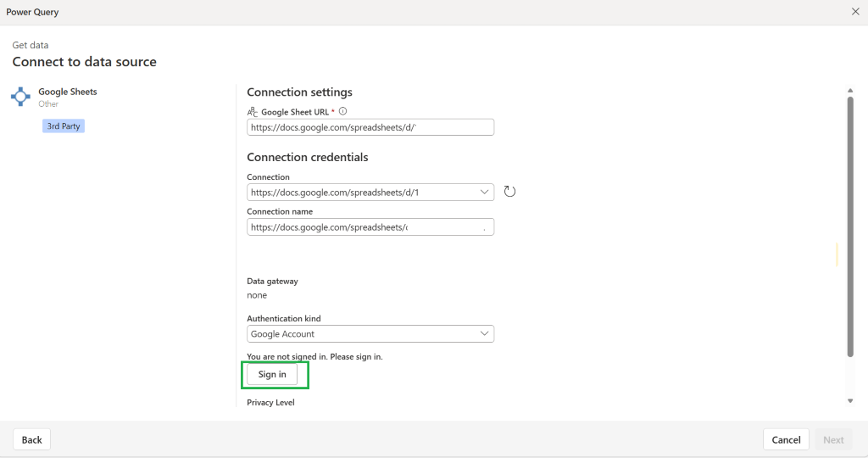
Task: Click the Connection settings heading
Action: tap(299, 92)
